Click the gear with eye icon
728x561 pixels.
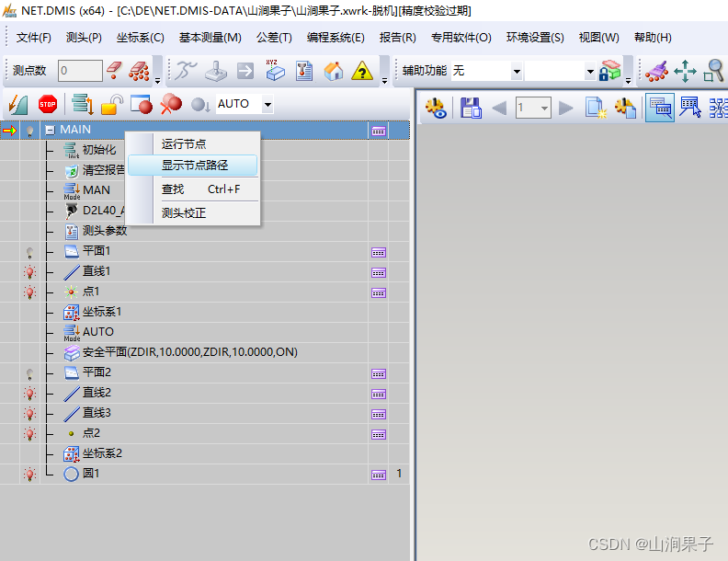pyautogui.click(x=436, y=108)
